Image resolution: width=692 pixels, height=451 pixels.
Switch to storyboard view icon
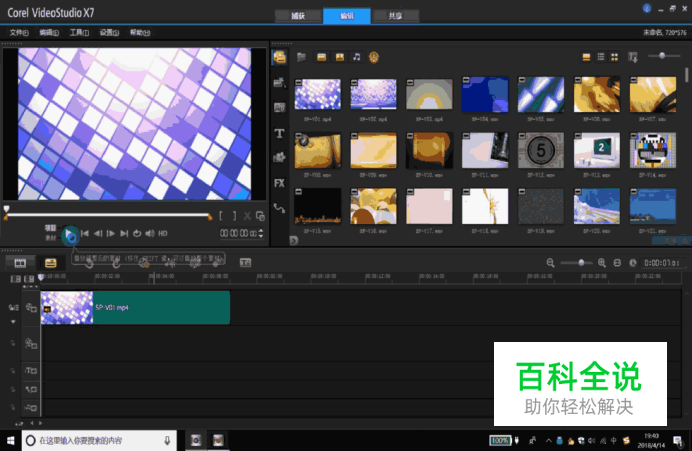coord(16,262)
